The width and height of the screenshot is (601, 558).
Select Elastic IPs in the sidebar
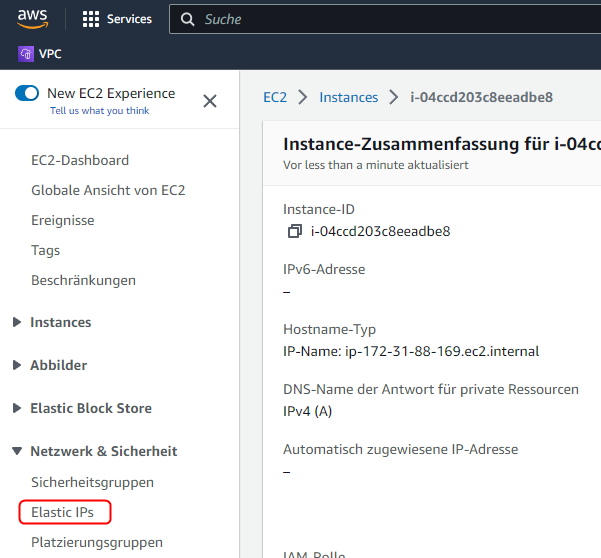[62, 512]
